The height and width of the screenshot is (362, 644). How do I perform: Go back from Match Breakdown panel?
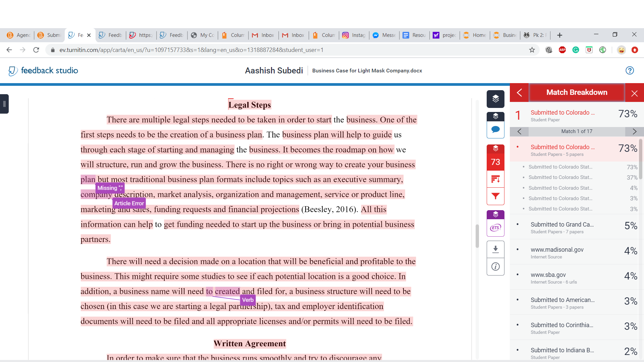[x=519, y=93]
